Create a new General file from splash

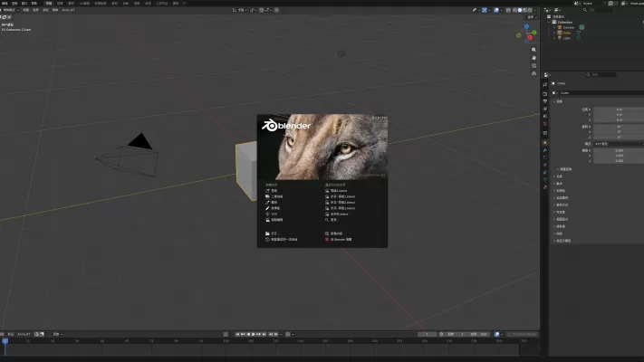(x=272, y=191)
